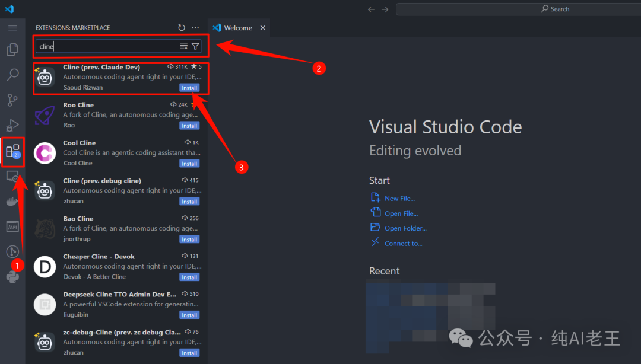Install zc-debug-Cline extension
The width and height of the screenshot is (641, 364).
tap(189, 353)
